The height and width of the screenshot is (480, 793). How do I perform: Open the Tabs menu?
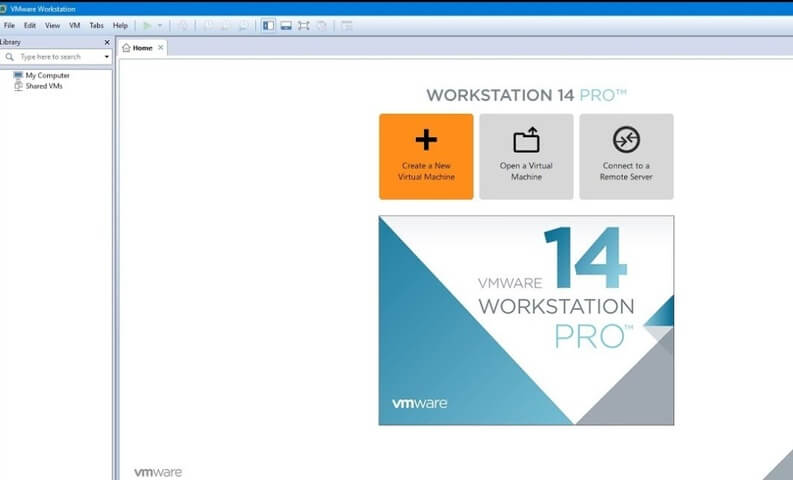coord(96,25)
